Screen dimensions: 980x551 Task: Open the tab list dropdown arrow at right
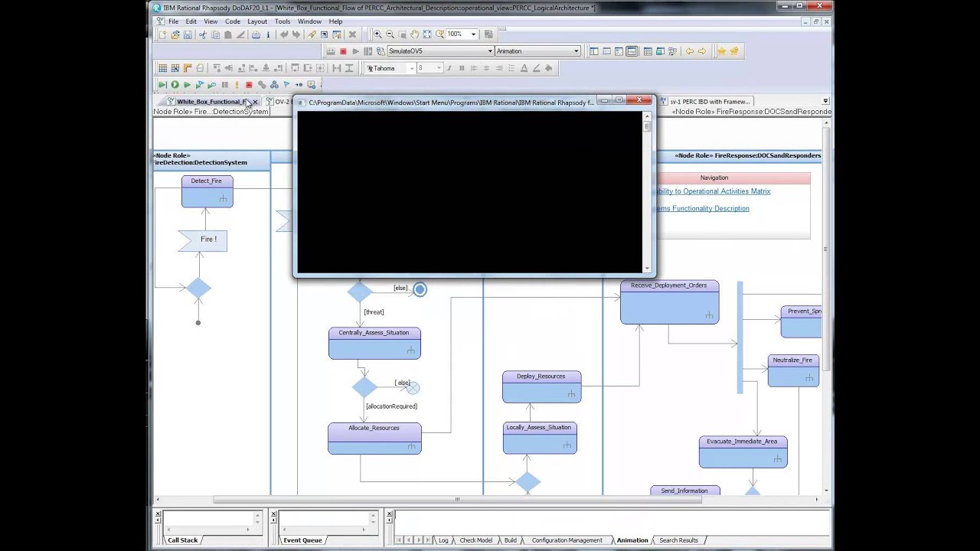click(x=825, y=101)
